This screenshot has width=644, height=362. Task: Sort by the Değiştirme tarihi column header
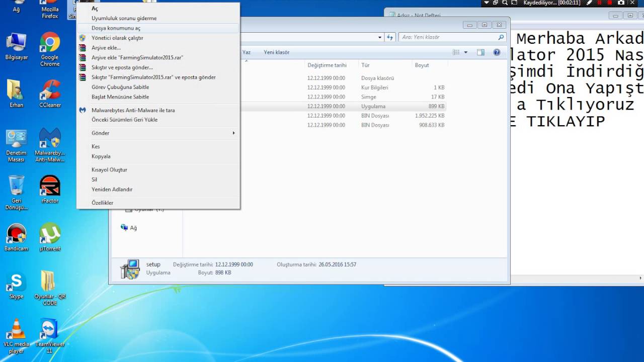(331, 65)
